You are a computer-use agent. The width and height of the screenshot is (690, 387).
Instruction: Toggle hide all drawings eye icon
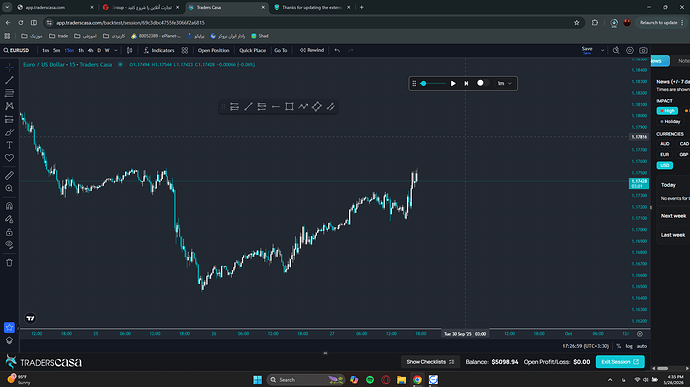click(9, 245)
